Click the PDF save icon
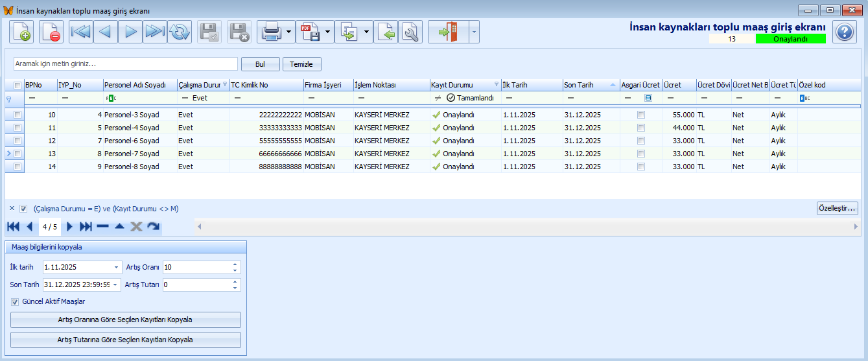The image size is (868, 361). [310, 32]
